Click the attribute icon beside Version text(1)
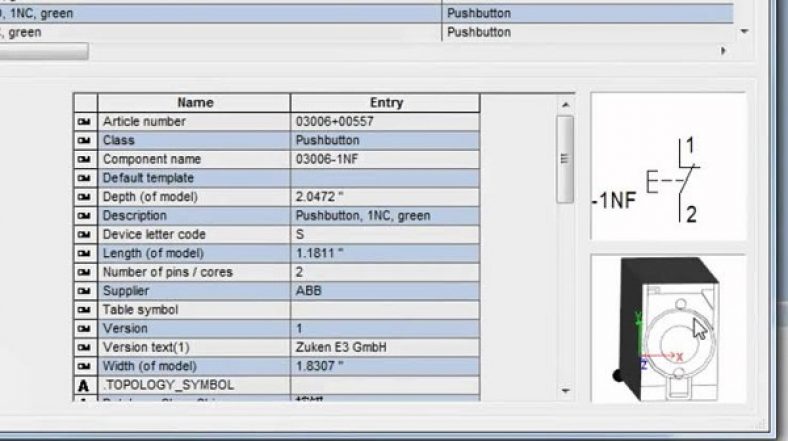 click(x=84, y=348)
